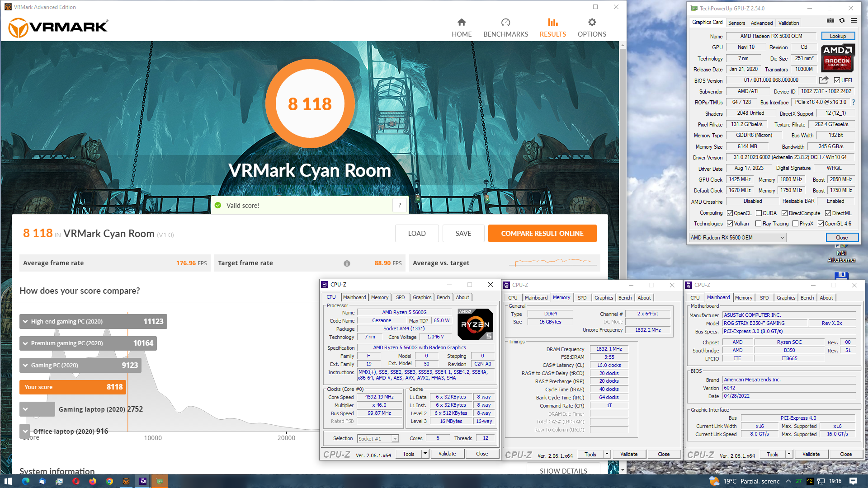Viewport: 868px width, 488px height.
Task: Expand Gaming laptop (2020) comparison row
Action: [37, 409]
